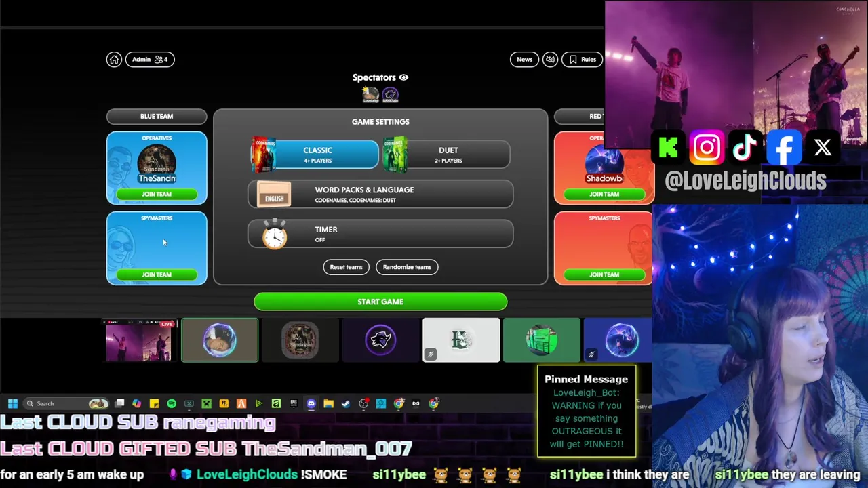Open the Timer setting
This screenshot has height=488, width=868.
380,235
